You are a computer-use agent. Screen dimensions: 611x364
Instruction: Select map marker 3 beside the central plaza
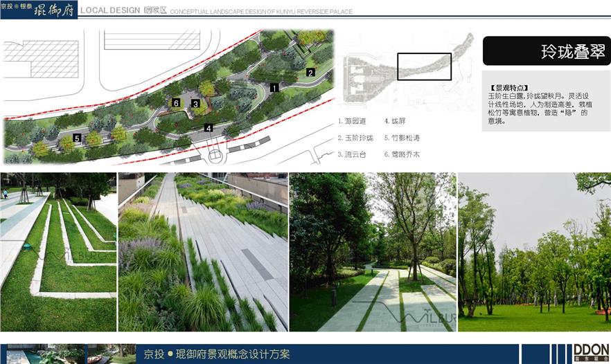(x=196, y=104)
